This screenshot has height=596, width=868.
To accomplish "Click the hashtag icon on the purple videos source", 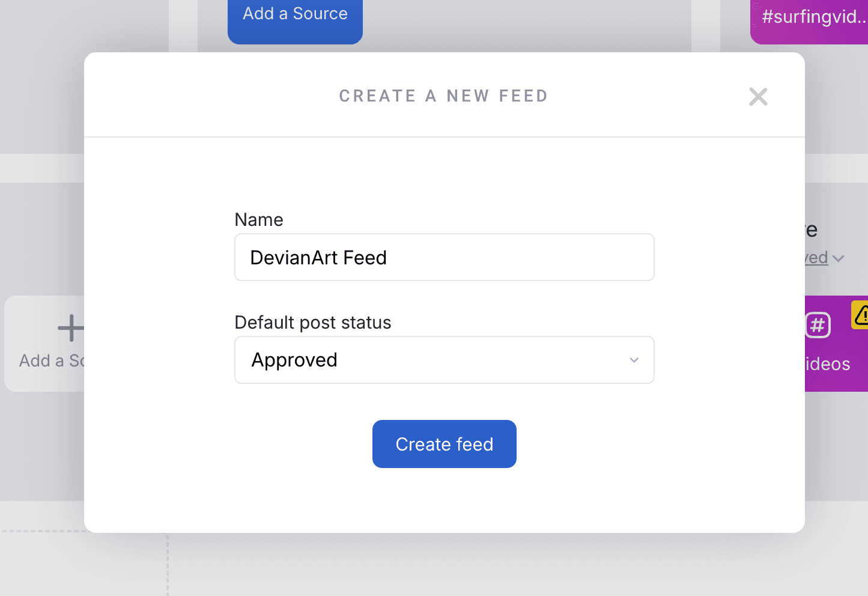I will pyautogui.click(x=817, y=325).
